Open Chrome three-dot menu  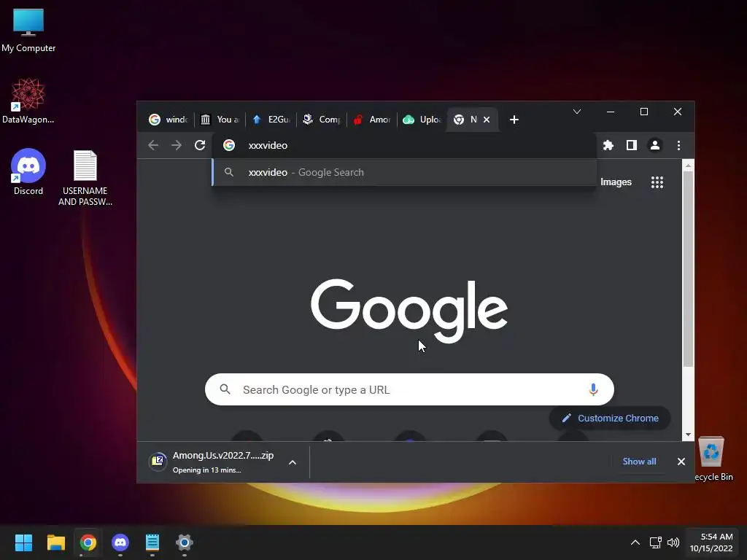(678, 145)
